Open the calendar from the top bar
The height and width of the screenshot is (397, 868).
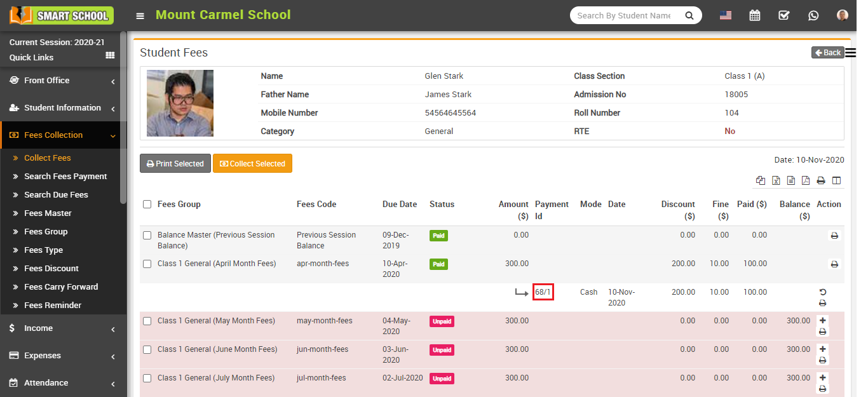pos(754,15)
